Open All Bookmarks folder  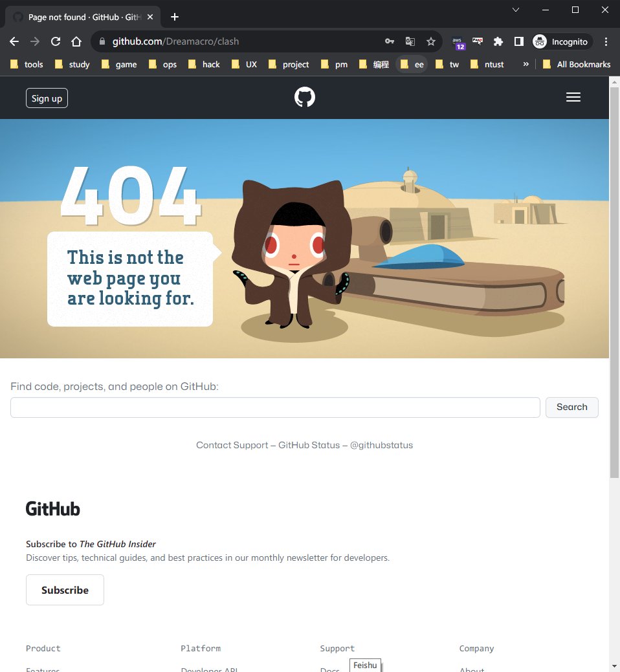point(577,64)
